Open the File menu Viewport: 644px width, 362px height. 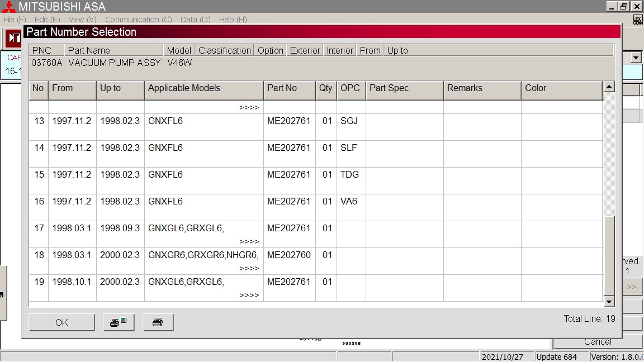(15, 20)
